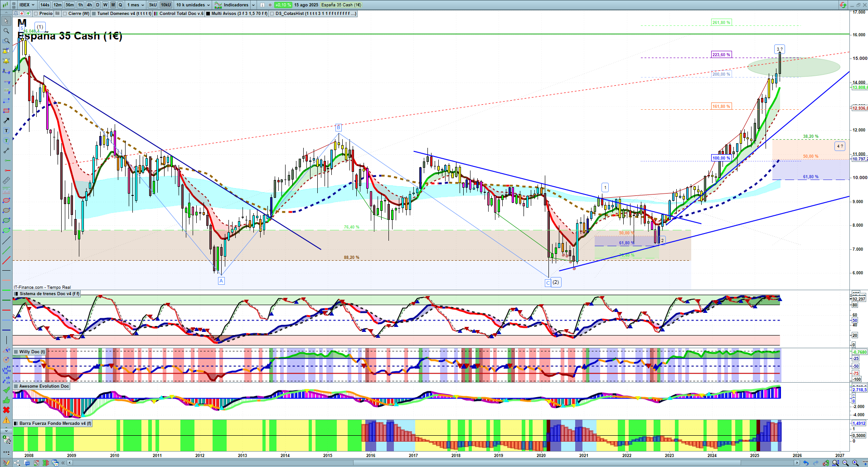Click the Indicadores button
The image size is (868, 467).
click(232, 5)
